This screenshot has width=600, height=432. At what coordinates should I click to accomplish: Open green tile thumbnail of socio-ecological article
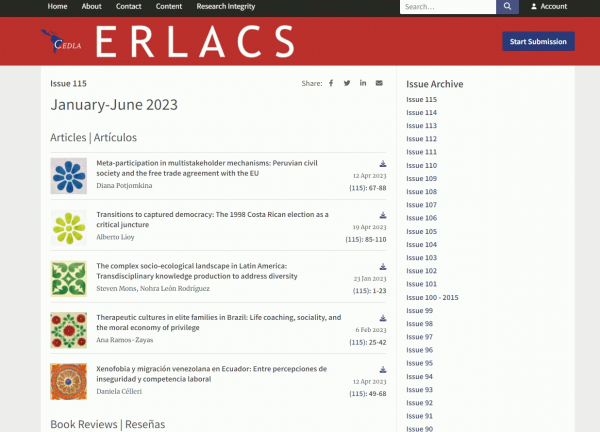[x=68, y=279]
